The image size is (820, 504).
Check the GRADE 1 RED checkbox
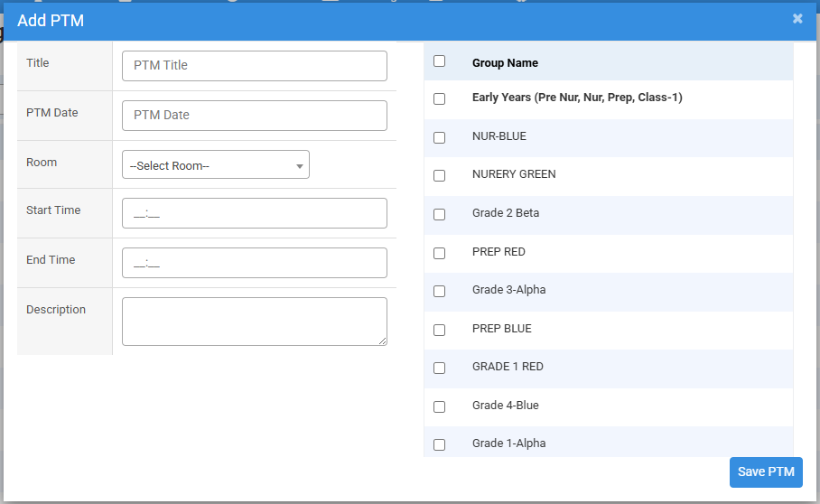439,369
